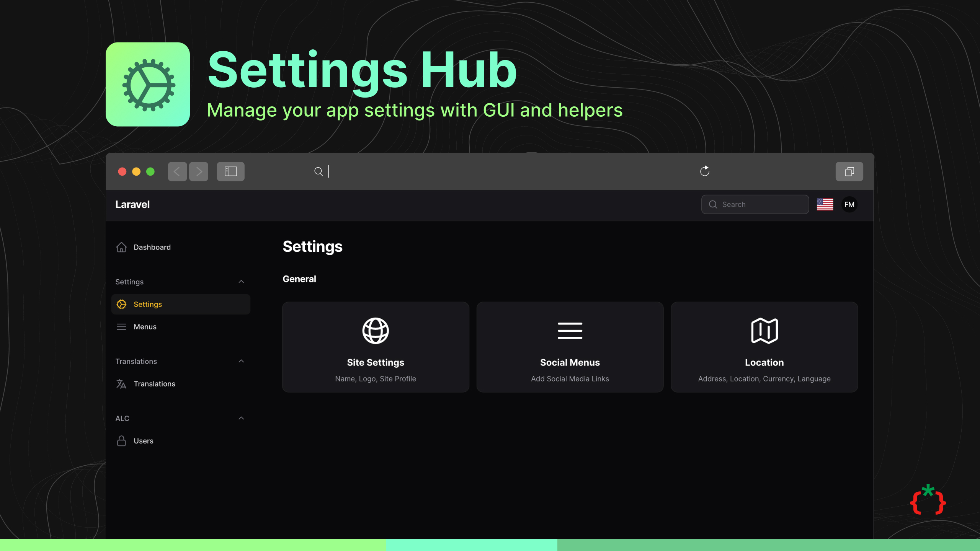This screenshot has height=551, width=980.
Task: Click the Social Menus hamburger icon
Action: (x=570, y=330)
